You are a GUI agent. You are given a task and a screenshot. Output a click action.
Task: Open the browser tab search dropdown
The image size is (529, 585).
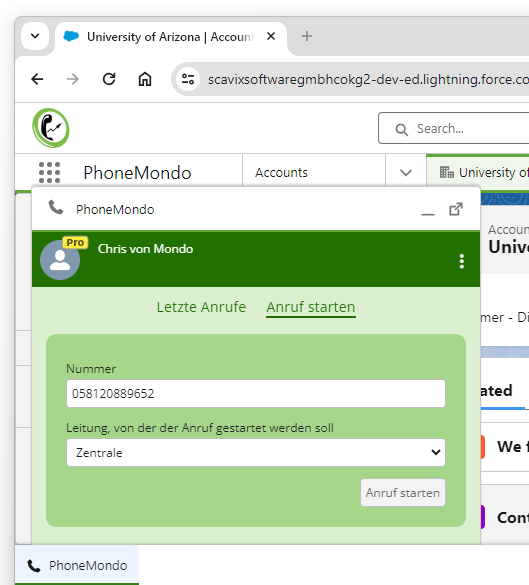click(x=35, y=36)
